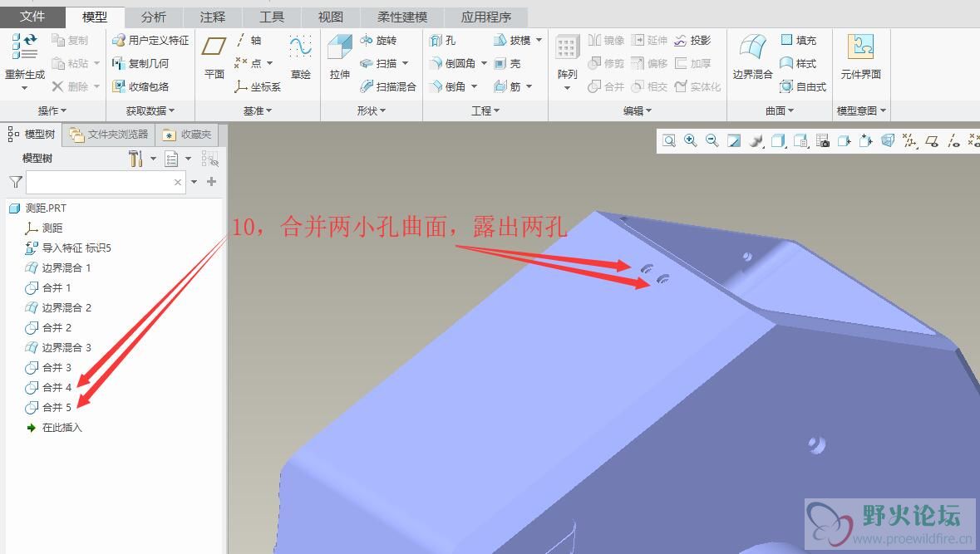
Task: Open the Round (倒圆角) dropdown arrow
Action: click(x=484, y=64)
